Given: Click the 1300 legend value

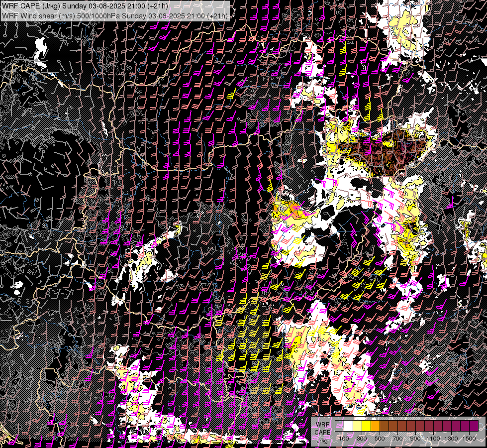Looking at the screenshot, I should pos(451,439).
